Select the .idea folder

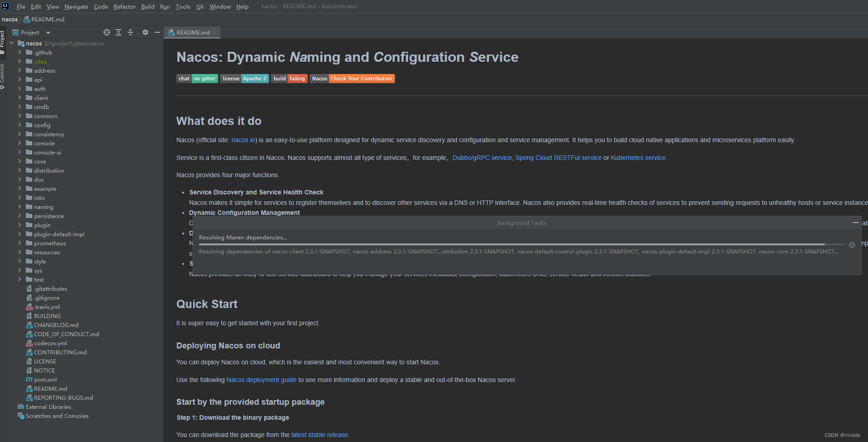point(36,62)
